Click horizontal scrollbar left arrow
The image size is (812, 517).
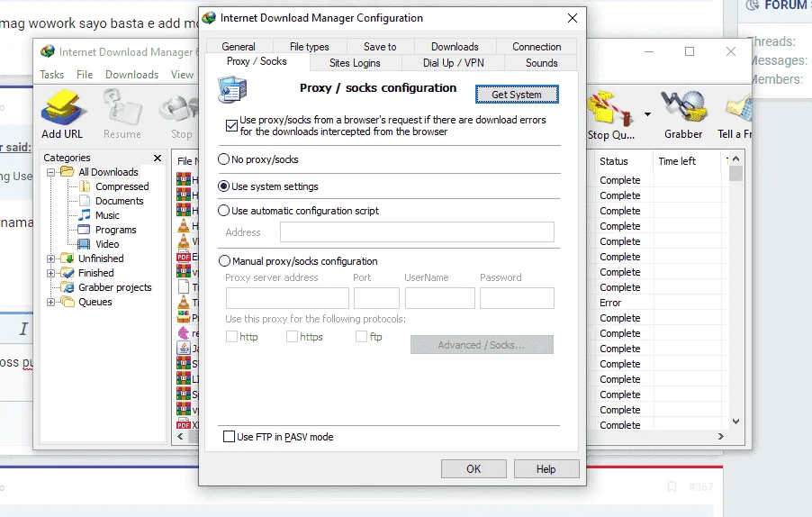(180, 437)
